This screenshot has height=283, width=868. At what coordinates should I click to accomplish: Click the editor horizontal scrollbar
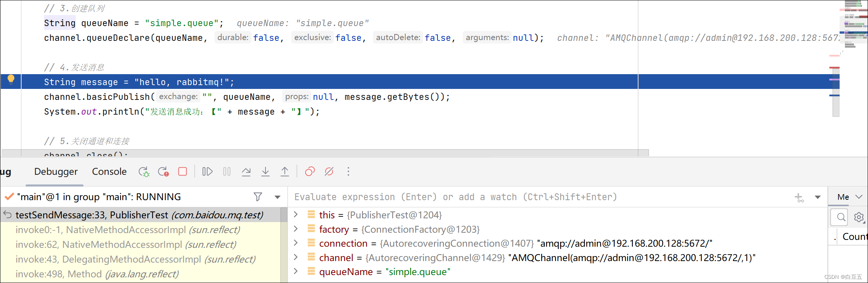(x=325, y=153)
